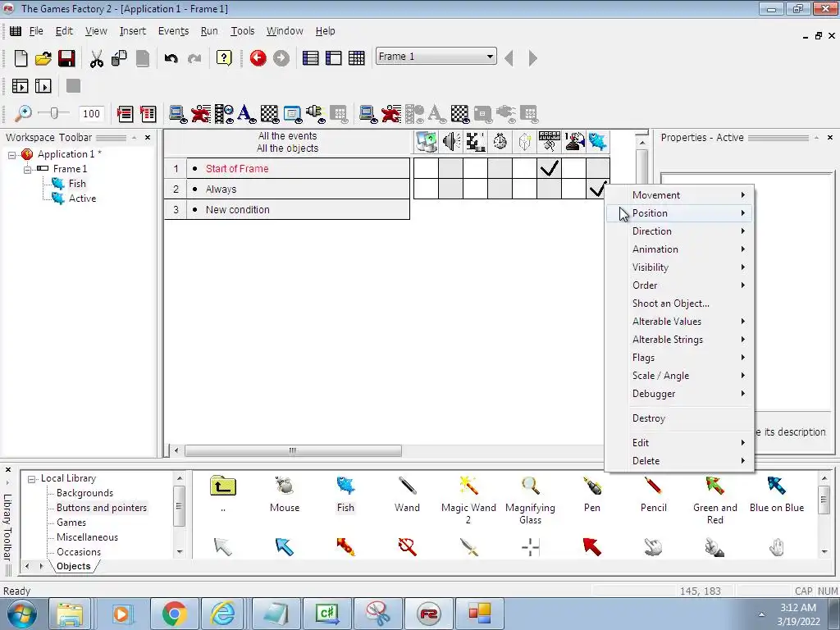Open Games library folder
Image resolution: width=840 pixels, height=630 pixels.
click(x=71, y=523)
